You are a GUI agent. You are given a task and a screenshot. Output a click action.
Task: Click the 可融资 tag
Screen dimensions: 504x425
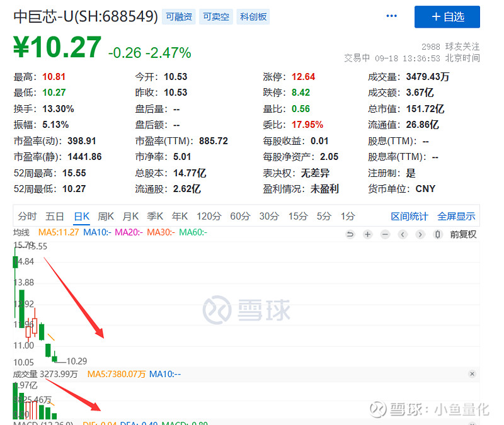pyautogui.click(x=179, y=17)
